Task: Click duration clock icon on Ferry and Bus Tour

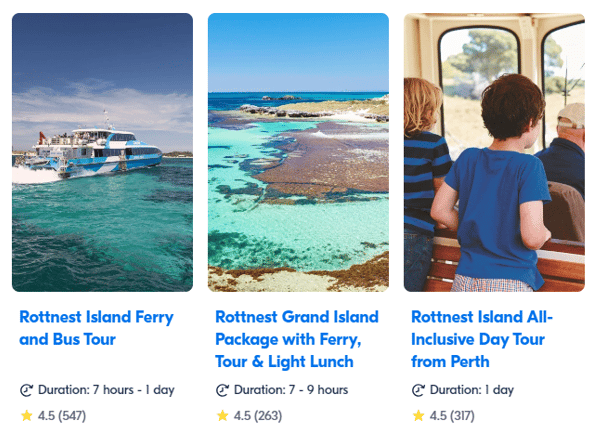Action: (26, 390)
